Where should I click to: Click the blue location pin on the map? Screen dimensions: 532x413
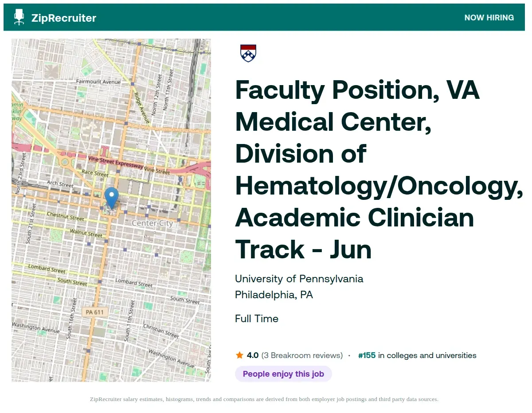[x=111, y=198]
